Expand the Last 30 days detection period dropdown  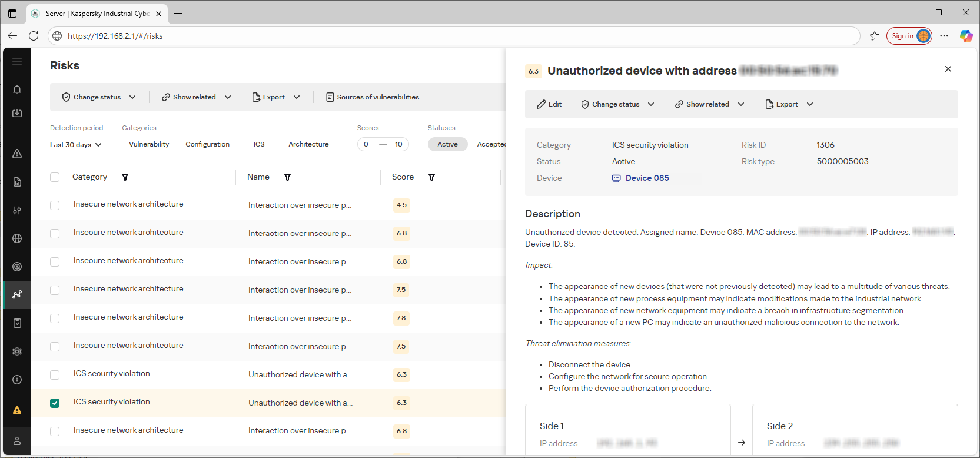(75, 145)
